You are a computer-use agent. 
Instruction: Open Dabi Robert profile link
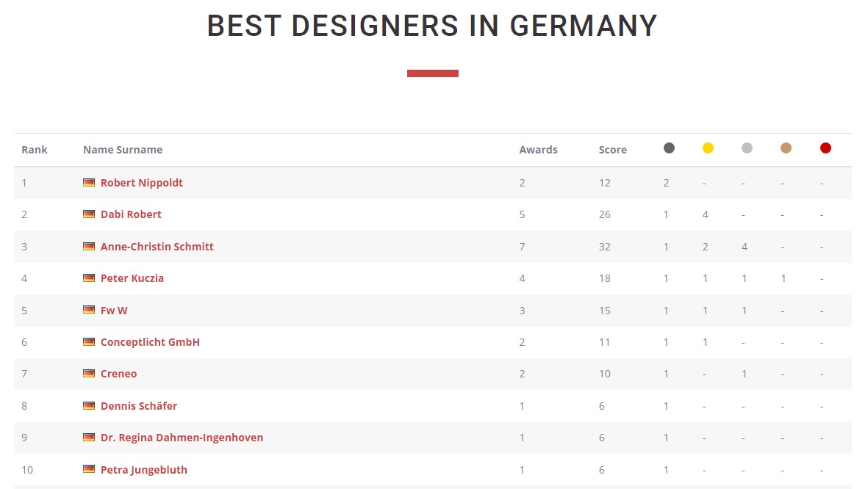pyautogui.click(x=131, y=214)
